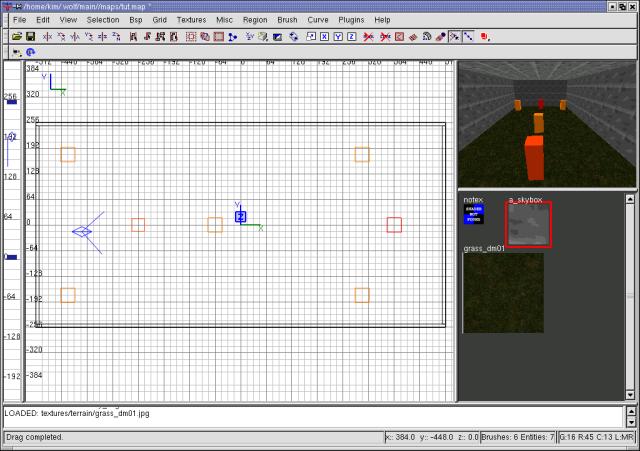Viewport: 640px width, 451px height.
Task: Open the Help menu
Action: pyautogui.click(x=382, y=20)
